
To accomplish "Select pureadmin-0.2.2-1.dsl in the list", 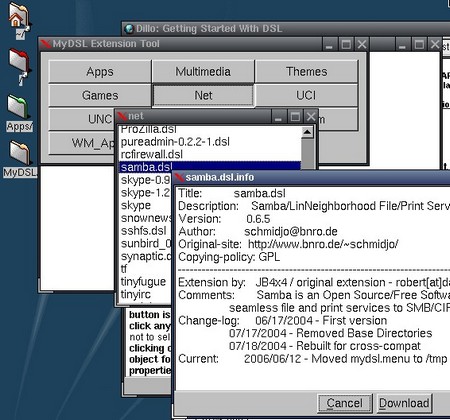I will (x=210, y=142).
